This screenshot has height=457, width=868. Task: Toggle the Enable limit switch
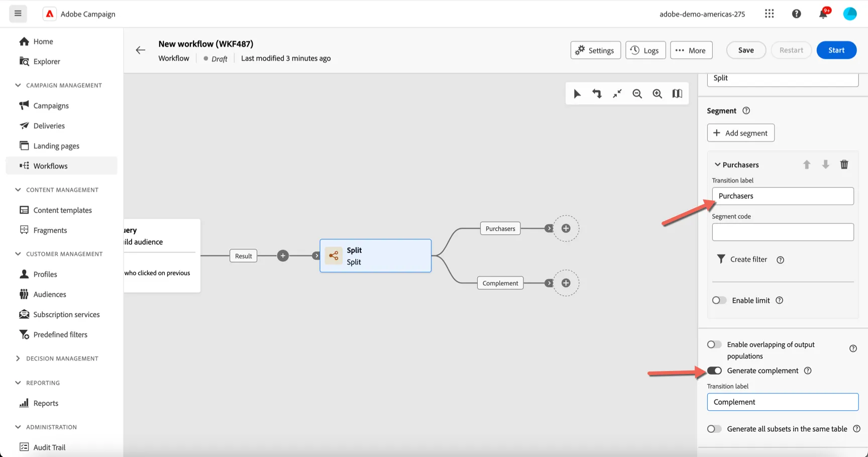pyautogui.click(x=719, y=300)
